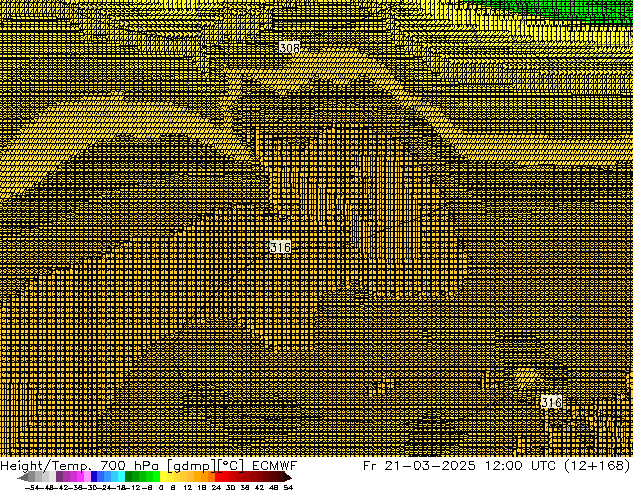Click the (12+168) forecast hour text
Image resolution: width=634 pixels, height=490 pixels.
(596, 466)
